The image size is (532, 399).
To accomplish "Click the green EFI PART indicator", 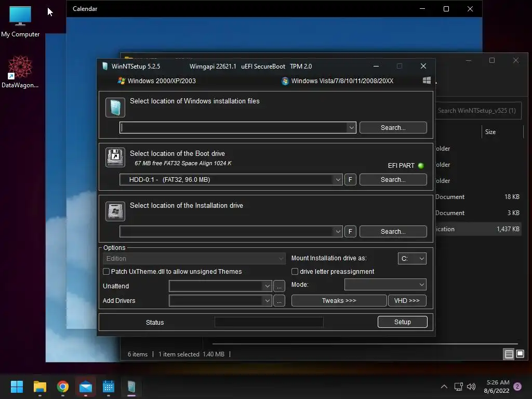I will coord(421,166).
